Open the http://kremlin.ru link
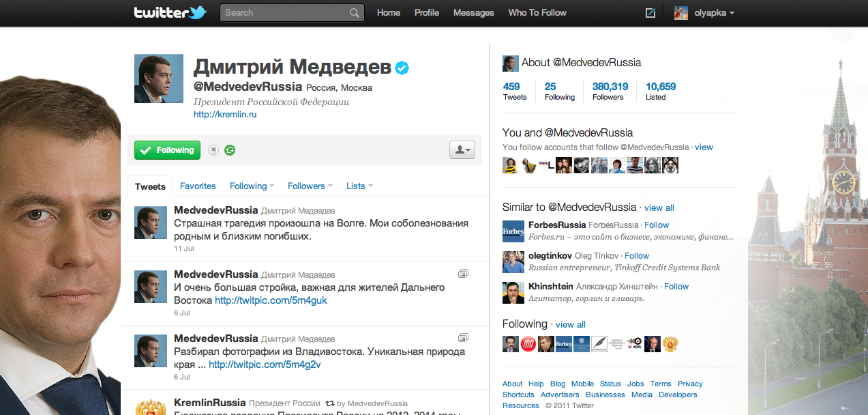868x415 pixels. coord(225,115)
